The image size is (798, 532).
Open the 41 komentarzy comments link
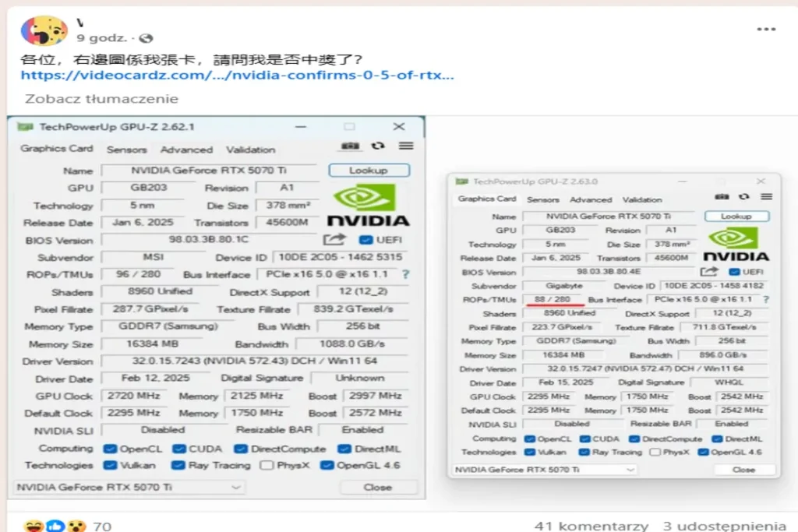[x=591, y=526]
